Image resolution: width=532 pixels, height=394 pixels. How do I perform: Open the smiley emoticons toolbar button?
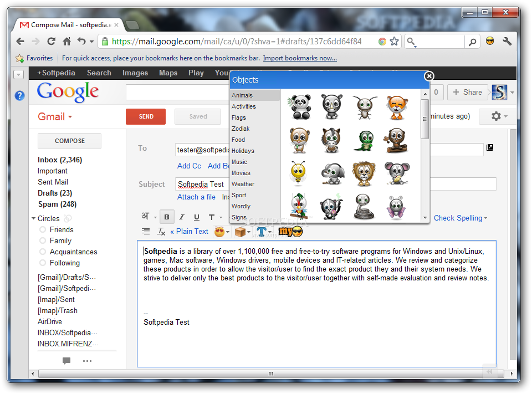click(221, 232)
